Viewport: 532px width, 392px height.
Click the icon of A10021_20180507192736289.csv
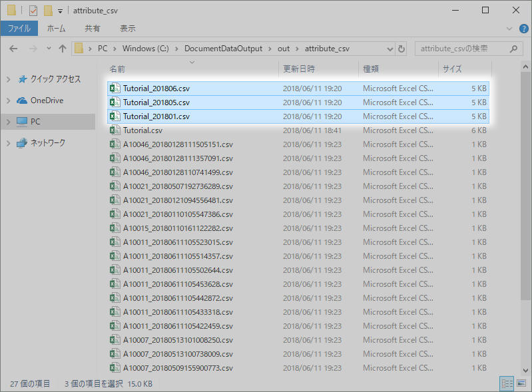pos(115,186)
